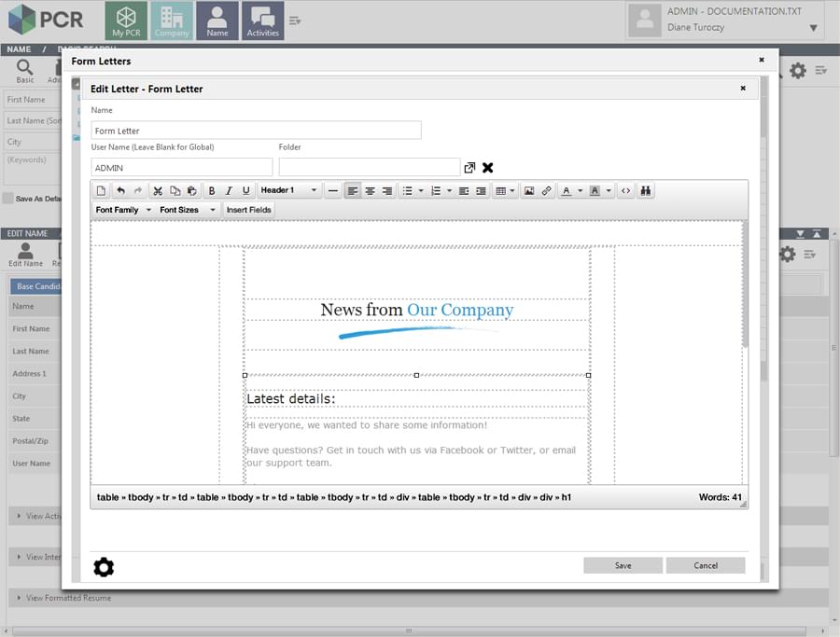Viewport: 840px width, 637px height.
Task: Collapse Edit Name panel with down arrow
Action: coord(800,234)
